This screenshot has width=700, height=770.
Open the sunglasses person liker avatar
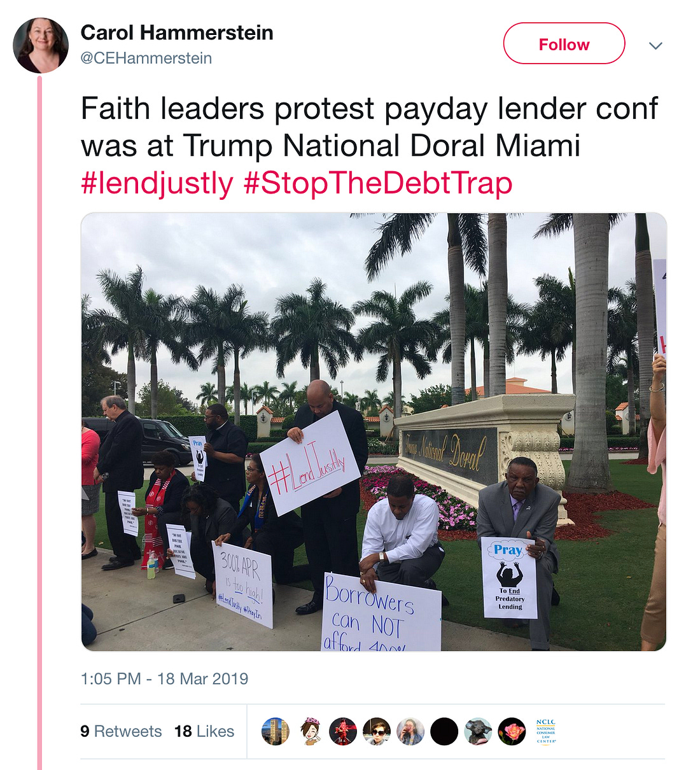pyautogui.click(x=377, y=732)
